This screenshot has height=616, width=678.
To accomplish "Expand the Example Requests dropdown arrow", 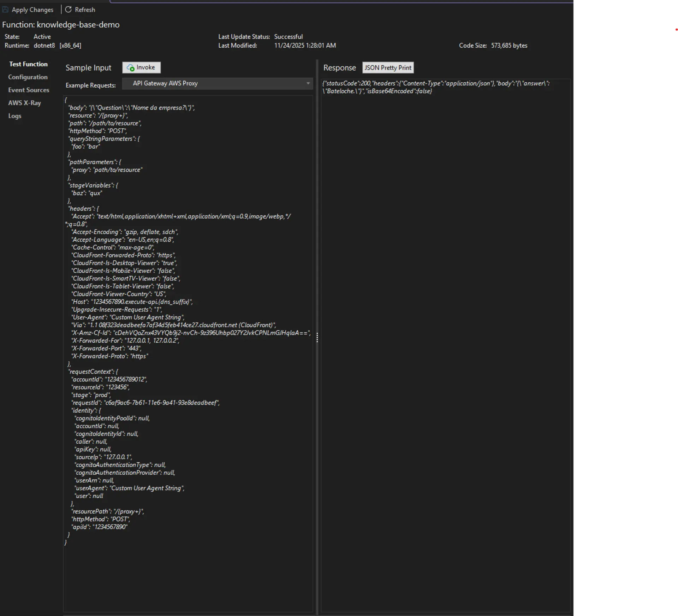I will pyautogui.click(x=308, y=83).
